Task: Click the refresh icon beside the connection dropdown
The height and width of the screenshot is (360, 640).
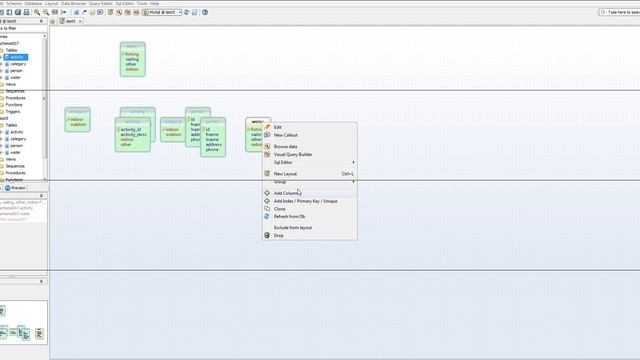Action: click(x=187, y=12)
